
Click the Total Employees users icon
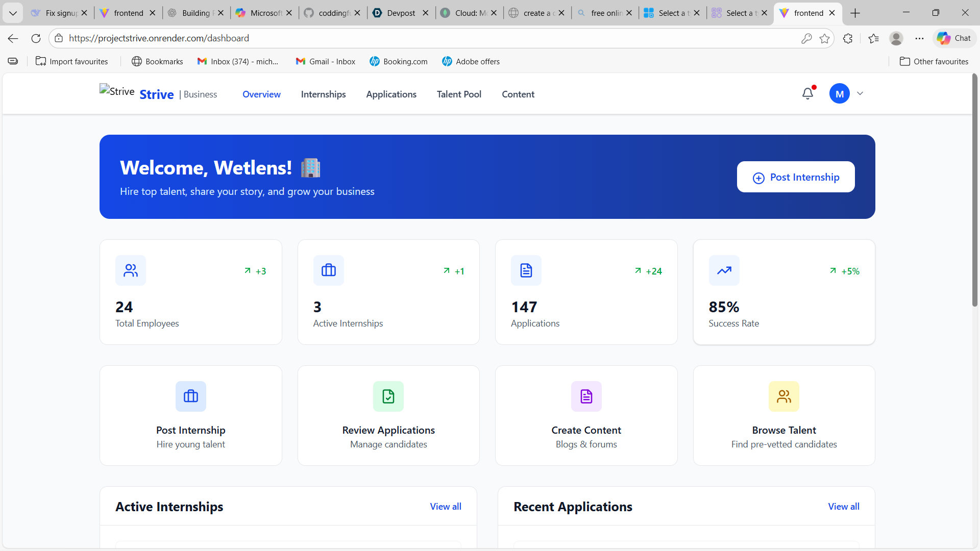tap(131, 270)
